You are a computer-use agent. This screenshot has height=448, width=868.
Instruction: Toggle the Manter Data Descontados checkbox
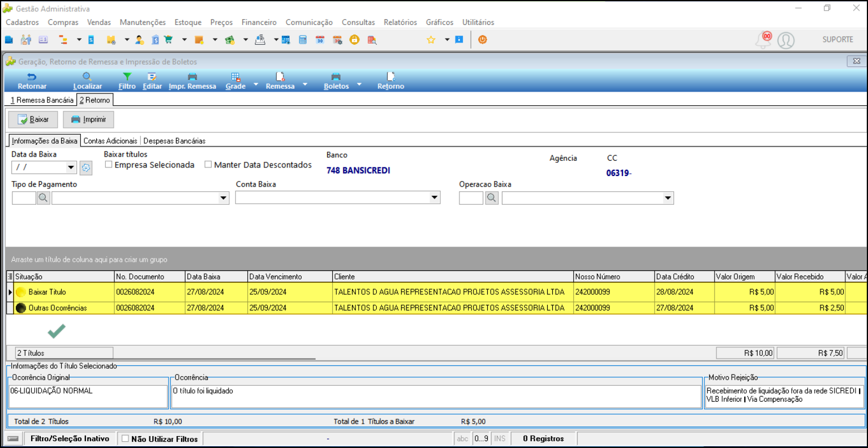click(x=208, y=165)
